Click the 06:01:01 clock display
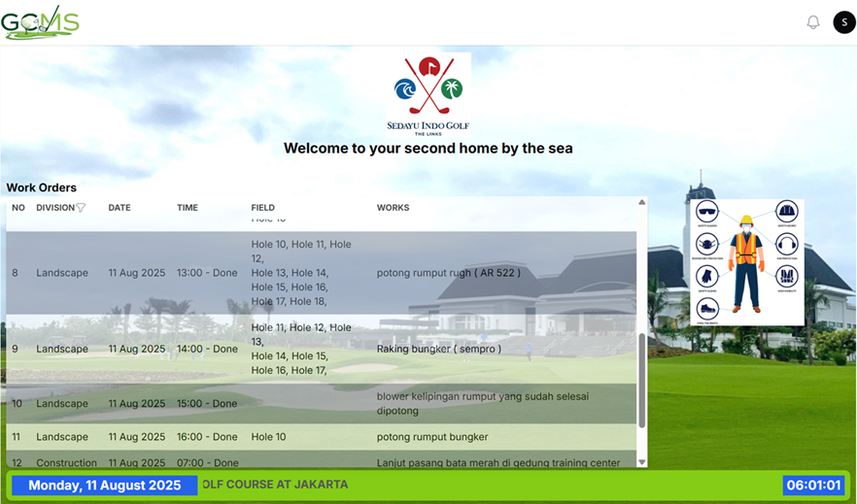Screen dimensions: 857x504 813,486
